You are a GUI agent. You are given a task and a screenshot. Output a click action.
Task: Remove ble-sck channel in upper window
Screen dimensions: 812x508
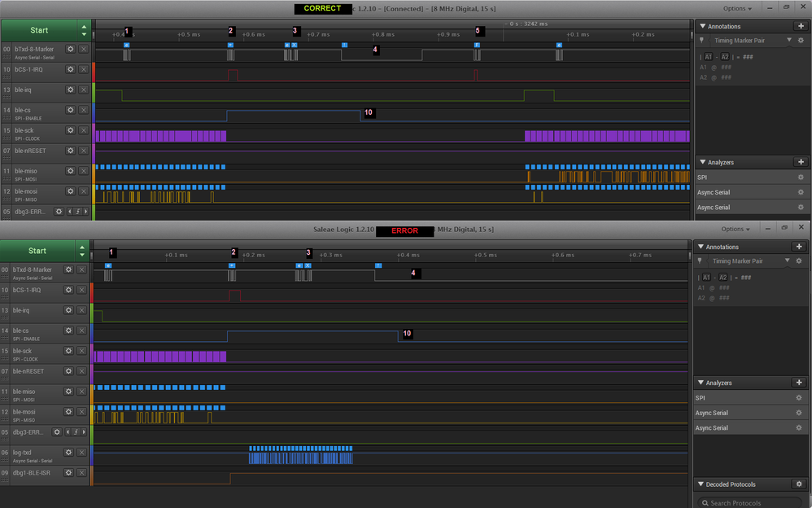(83, 130)
